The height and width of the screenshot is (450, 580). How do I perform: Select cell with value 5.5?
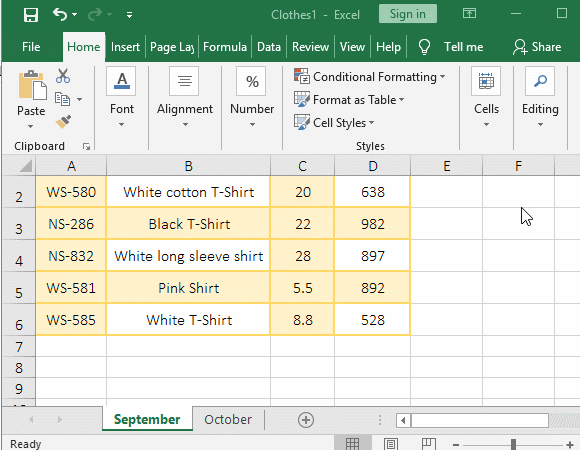click(x=302, y=288)
